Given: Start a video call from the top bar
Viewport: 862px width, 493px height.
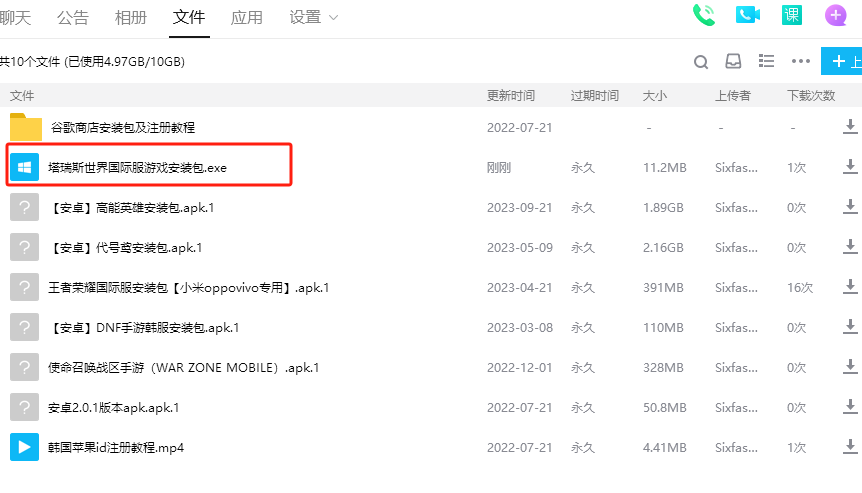Looking at the screenshot, I should [x=748, y=15].
